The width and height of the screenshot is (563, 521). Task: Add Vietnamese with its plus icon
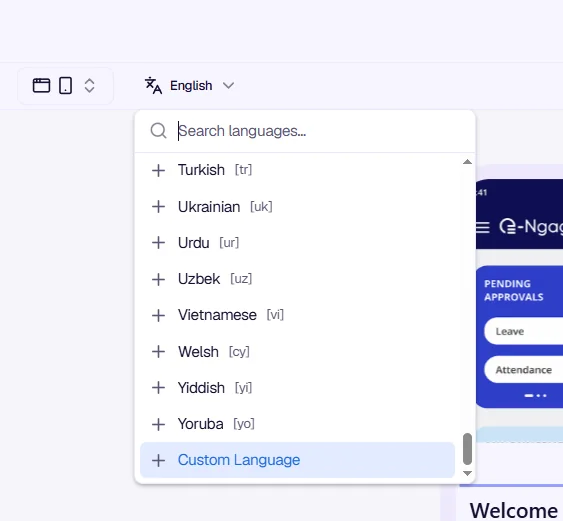tap(158, 316)
